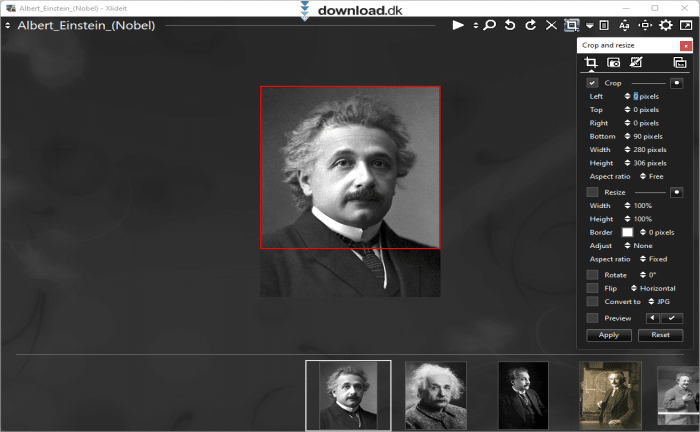Adjust the Left pixels stepper
This screenshot has width=700, height=432.
[x=627, y=96]
